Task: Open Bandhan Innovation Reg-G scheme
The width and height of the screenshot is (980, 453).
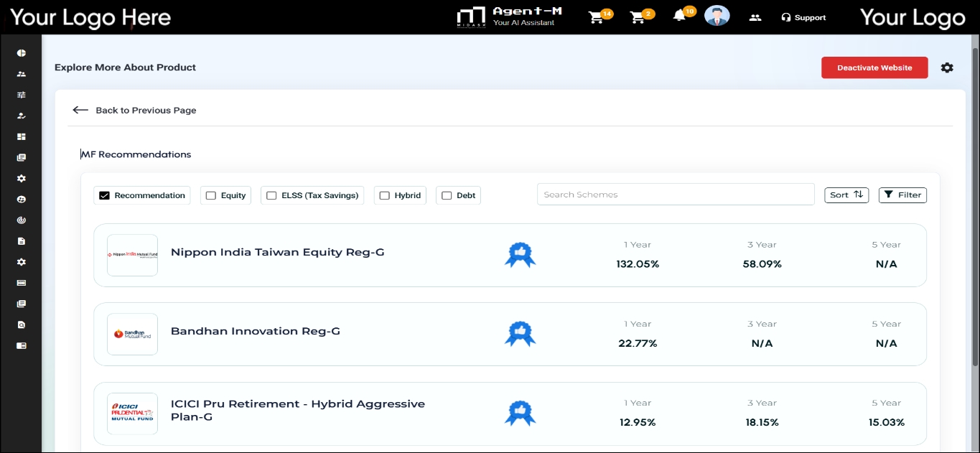Action: [x=256, y=331]
